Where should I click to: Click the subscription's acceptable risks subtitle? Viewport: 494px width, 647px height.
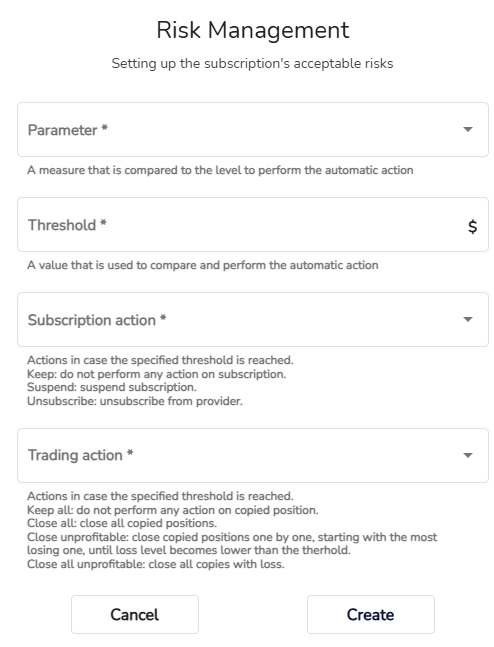(252, 64)
